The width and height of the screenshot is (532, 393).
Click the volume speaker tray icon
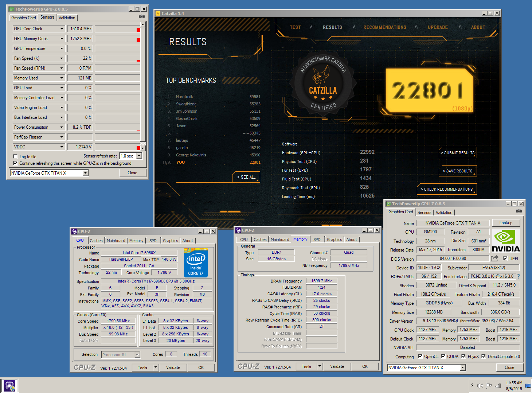click(480, 386)
